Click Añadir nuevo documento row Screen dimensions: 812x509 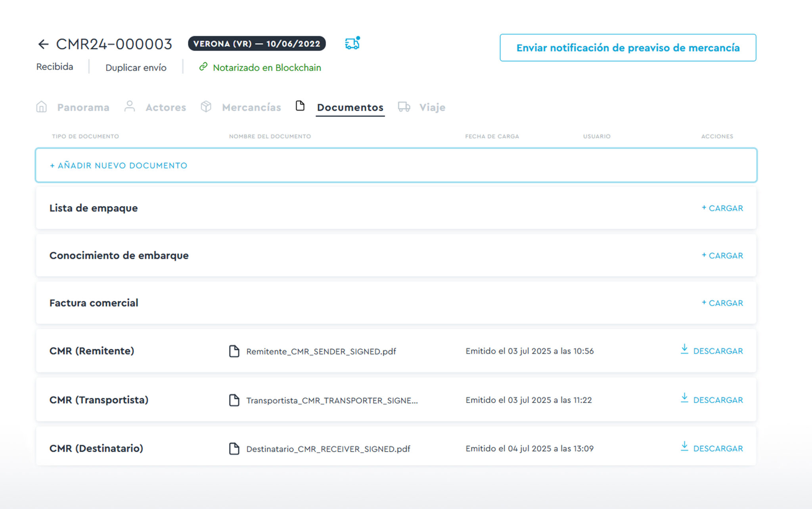[119, 166]
